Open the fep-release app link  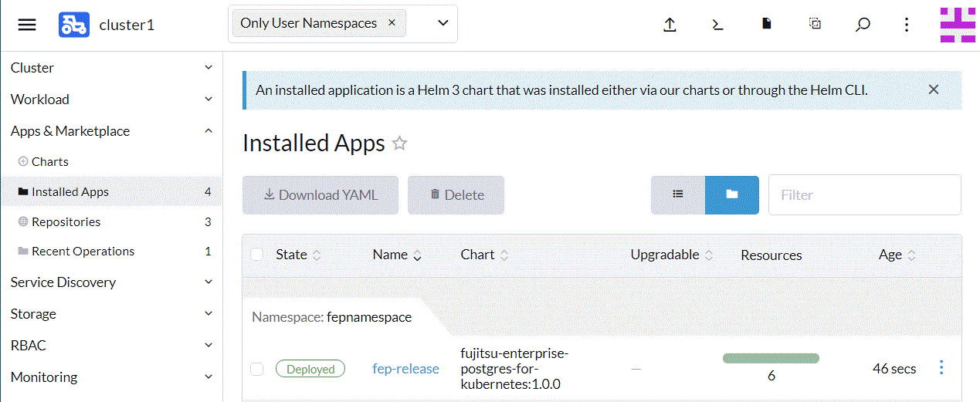pyautogui.click(x=405, y=369)
